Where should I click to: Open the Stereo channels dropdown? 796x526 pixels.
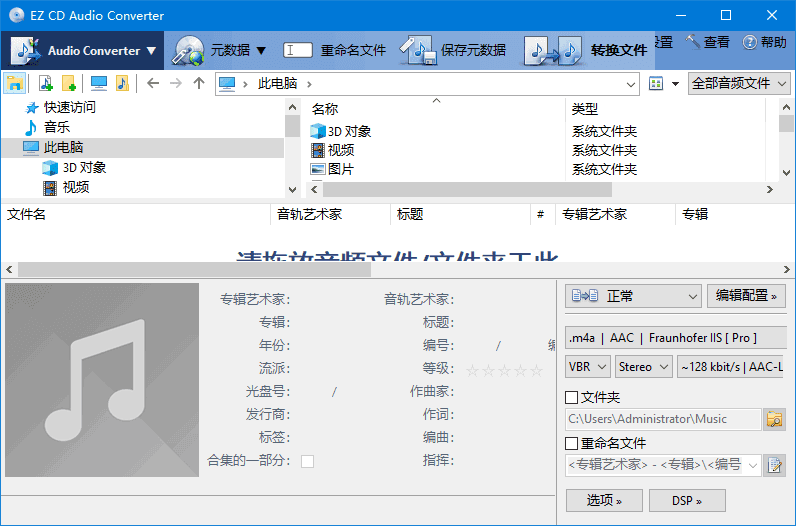click(643, 367)
